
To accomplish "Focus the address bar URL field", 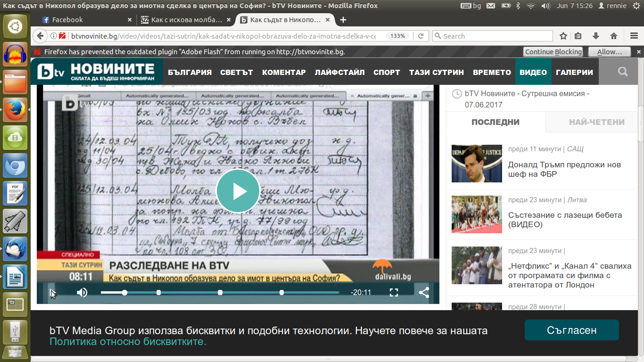I will 223,36.
